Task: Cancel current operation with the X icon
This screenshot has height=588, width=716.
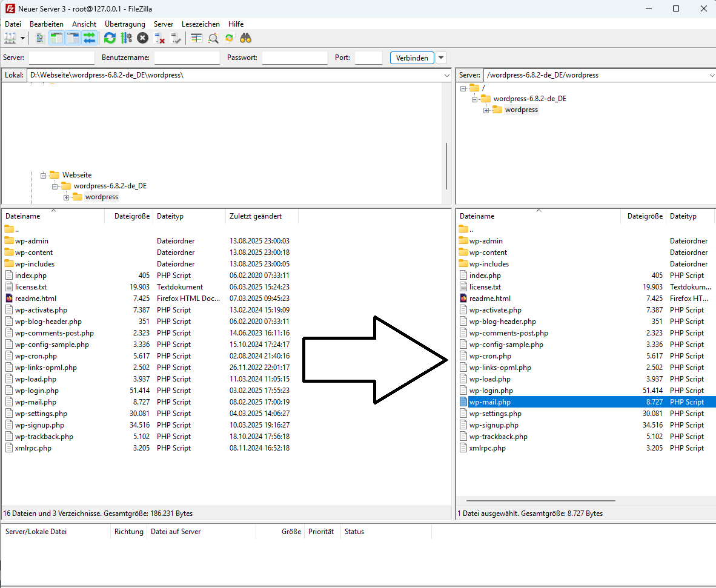Action: coord(142,38)
